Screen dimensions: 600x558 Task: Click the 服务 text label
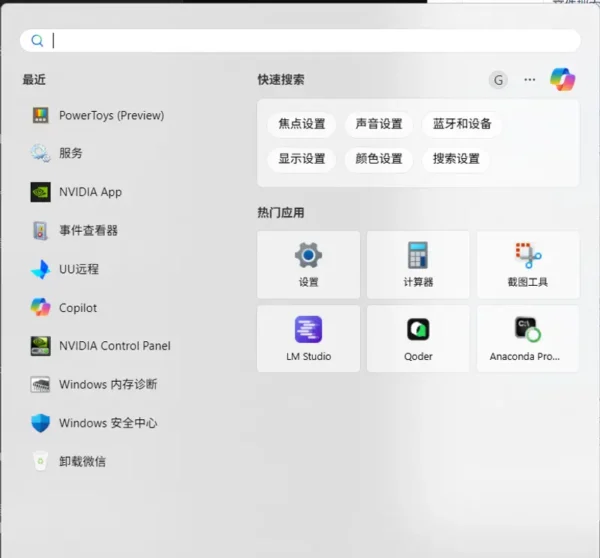71,153
